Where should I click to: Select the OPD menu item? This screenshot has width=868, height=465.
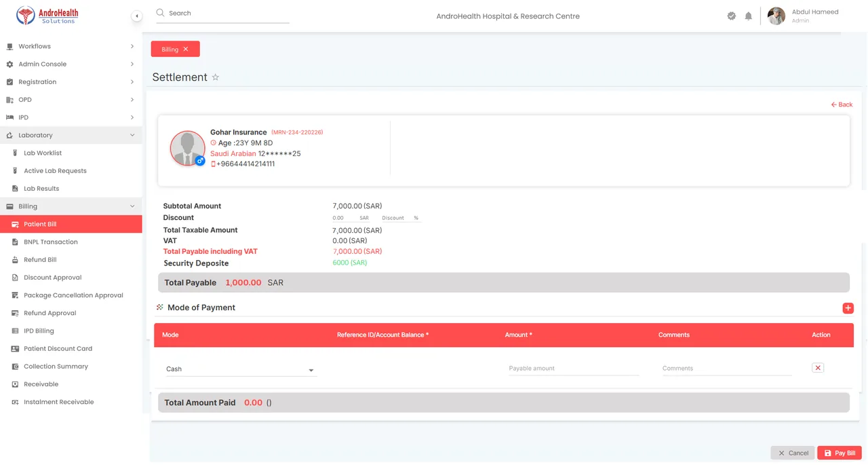click(71, 100)
